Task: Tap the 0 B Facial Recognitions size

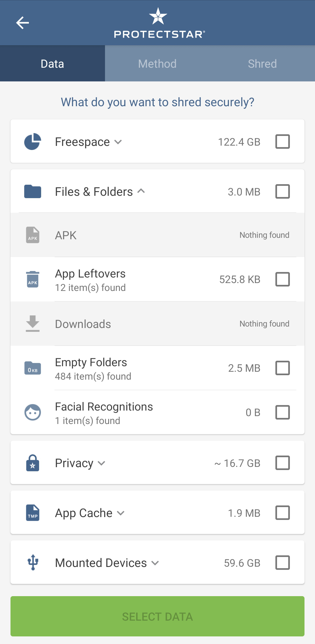Action: coord(253,413)
